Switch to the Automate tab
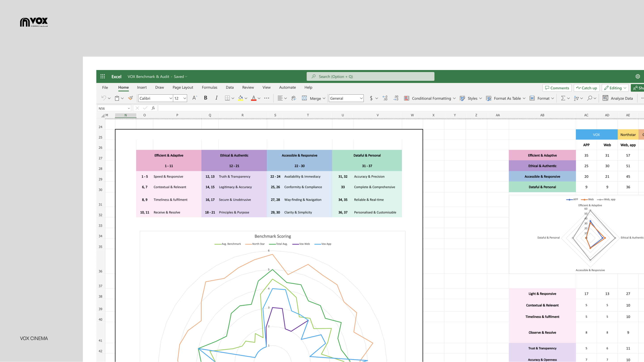Image resolution: width=644 pixels, height=362 pixels. [x=288, y=87]
